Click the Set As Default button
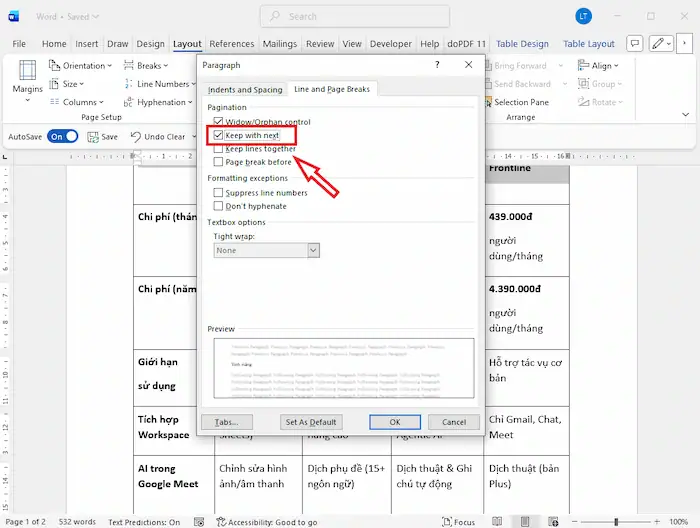This screenshot has height=528, width=700. (311, 422)
